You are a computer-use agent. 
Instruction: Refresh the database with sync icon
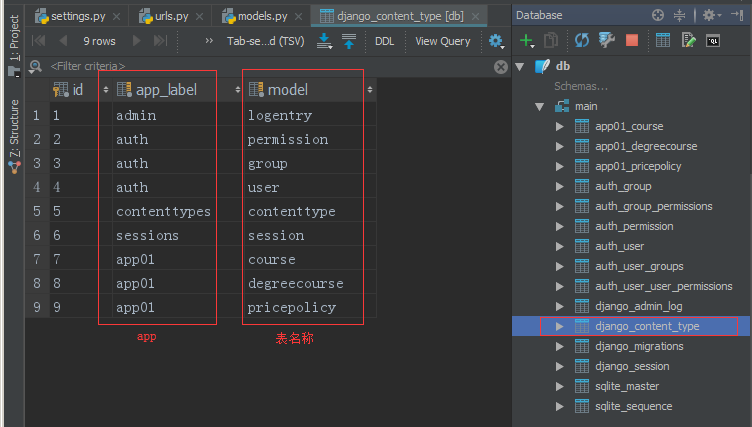[x=582, y=41]
